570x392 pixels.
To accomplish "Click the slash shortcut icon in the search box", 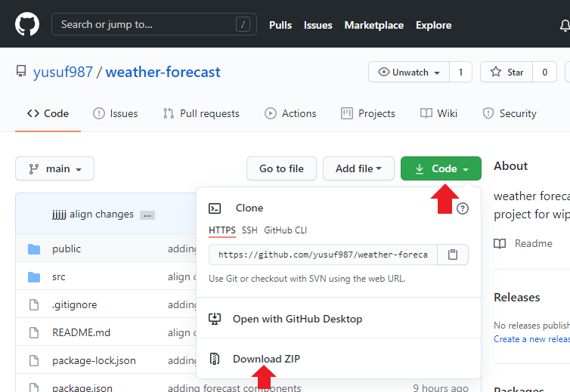I will point(243,24).
